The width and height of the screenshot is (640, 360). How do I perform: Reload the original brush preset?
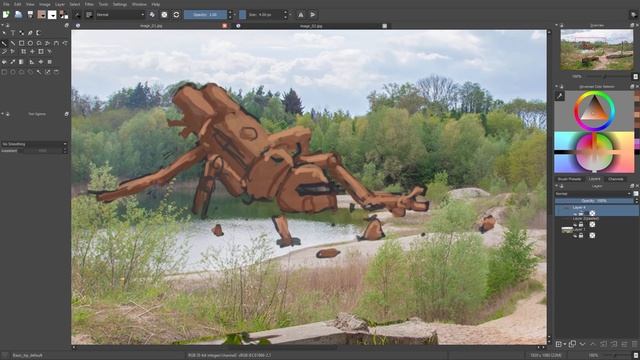(176, 14)
